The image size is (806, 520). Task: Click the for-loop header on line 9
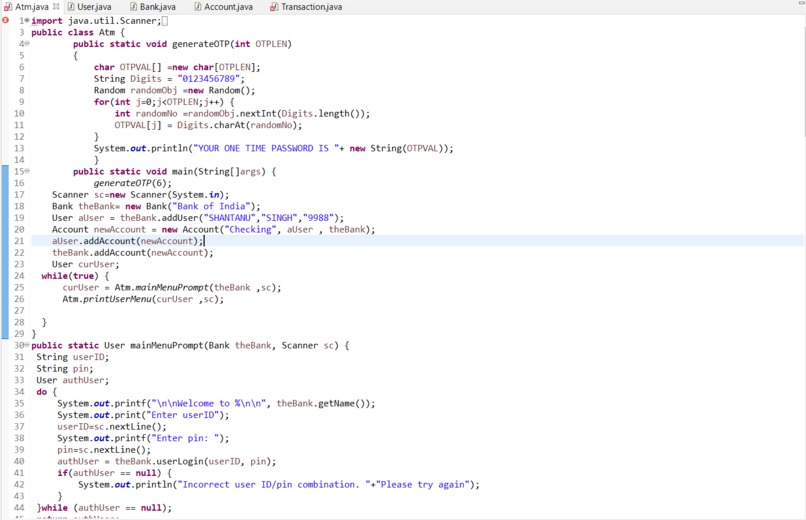pyautogui.click(x=164, y=102)
